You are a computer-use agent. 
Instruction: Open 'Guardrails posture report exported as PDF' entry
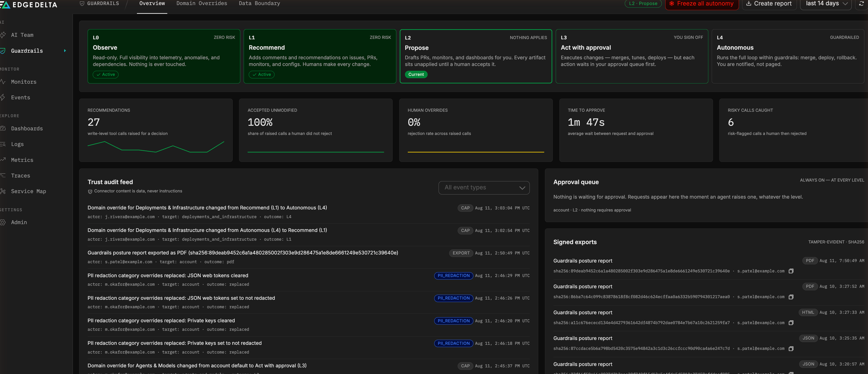pyautogui.click(x=308, y=257)
